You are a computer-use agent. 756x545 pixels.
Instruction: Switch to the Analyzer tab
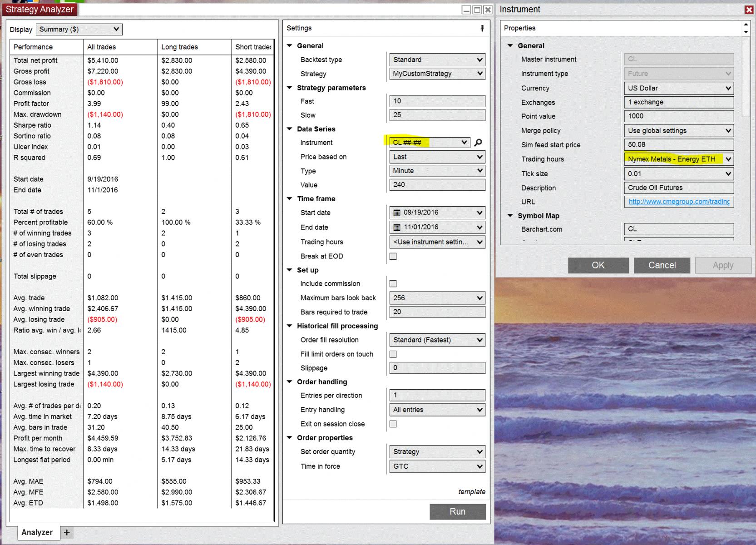37,532
